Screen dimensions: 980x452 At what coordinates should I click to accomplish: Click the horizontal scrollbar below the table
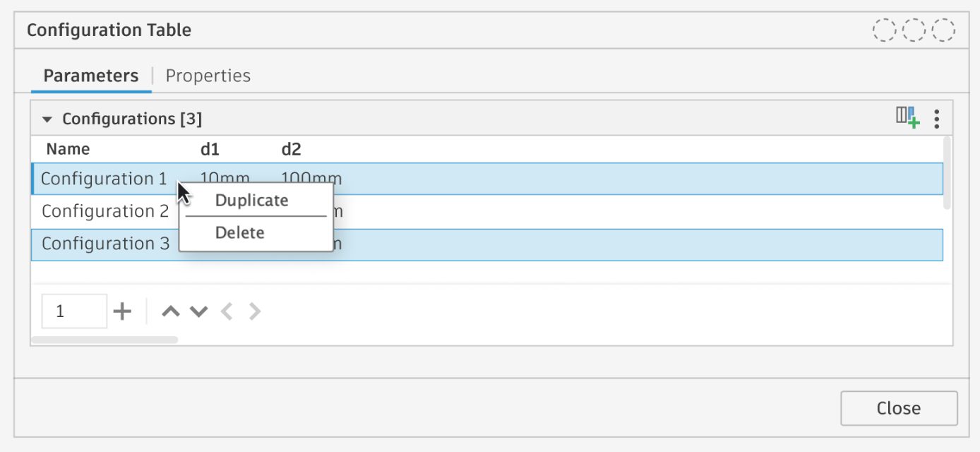(x=106, y=339)
